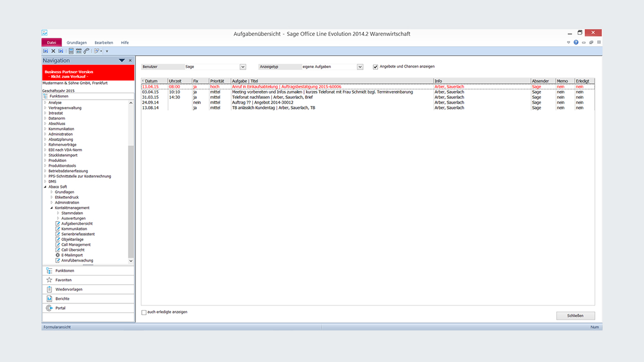Expand the Stammdaten tree node
Screen dimensions: 644x362
[58, 213]
